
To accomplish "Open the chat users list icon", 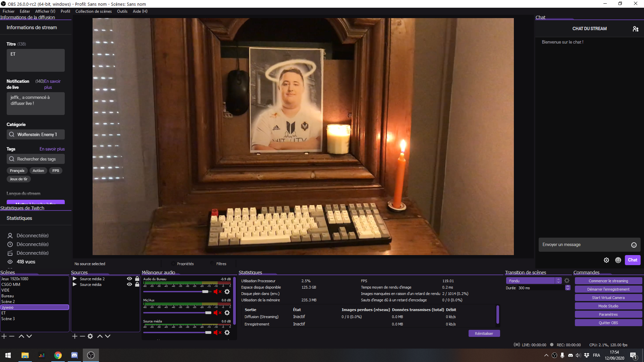I will pyautogui.click(x=635, y=29).
